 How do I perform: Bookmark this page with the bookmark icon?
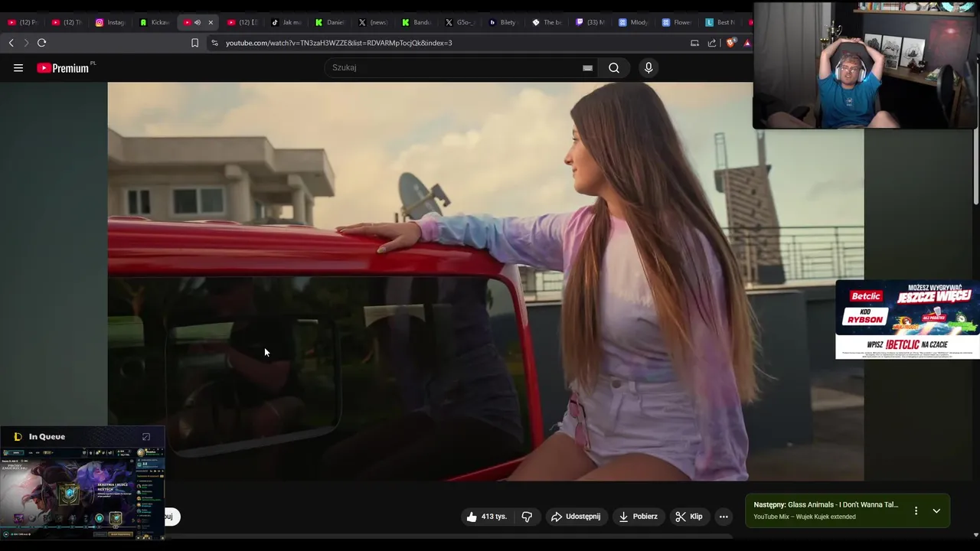pos(194,43)
